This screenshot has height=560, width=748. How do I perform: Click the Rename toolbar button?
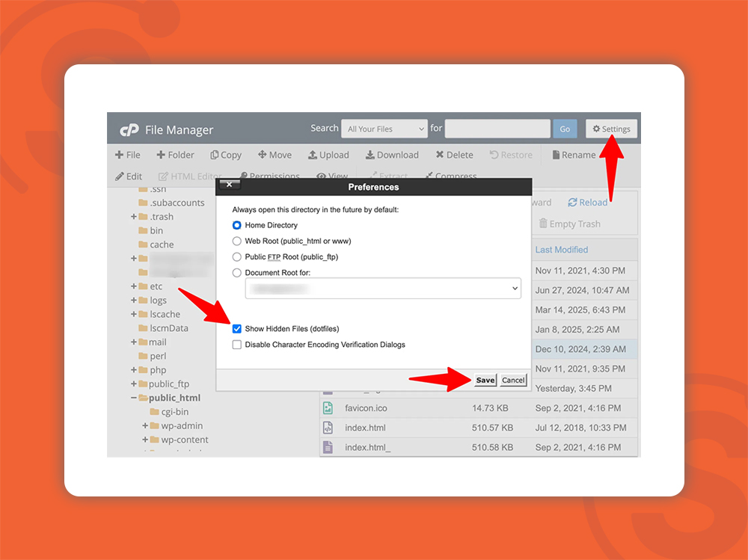574,155
